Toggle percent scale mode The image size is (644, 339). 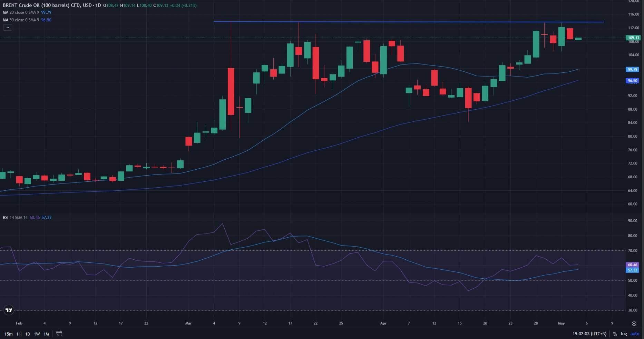point(615,334)
